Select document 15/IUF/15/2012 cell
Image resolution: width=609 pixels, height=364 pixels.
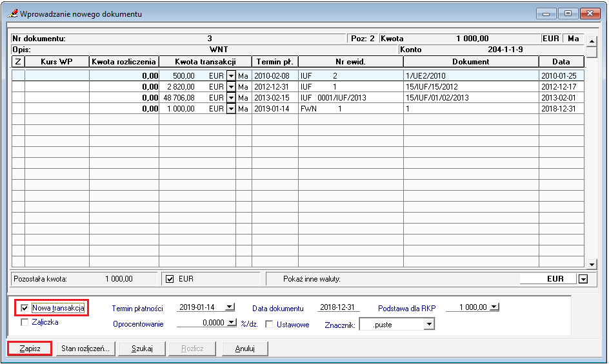click(x=471, y=86)
